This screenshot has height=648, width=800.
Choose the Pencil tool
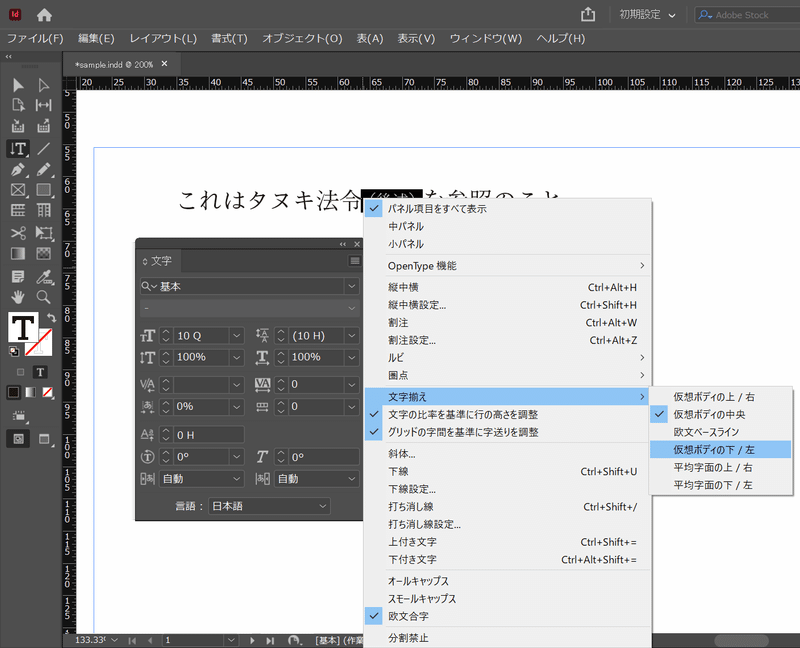click(43, 169)
